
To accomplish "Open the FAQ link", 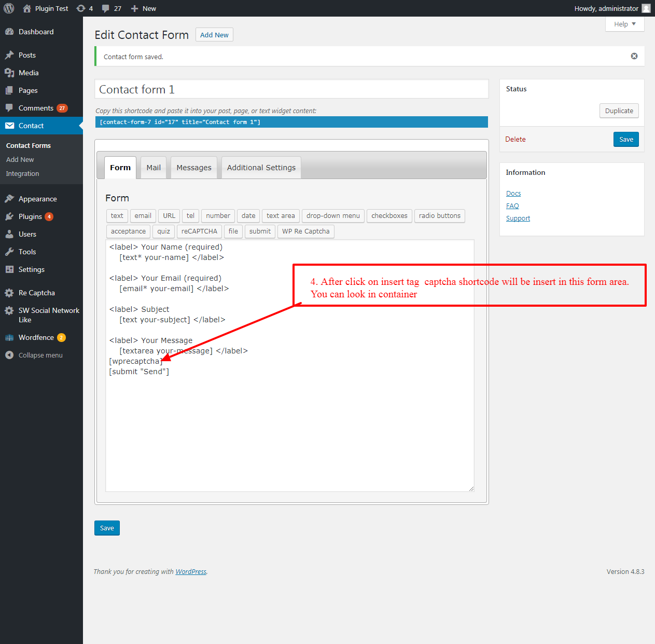I will [x=512, y=206].
